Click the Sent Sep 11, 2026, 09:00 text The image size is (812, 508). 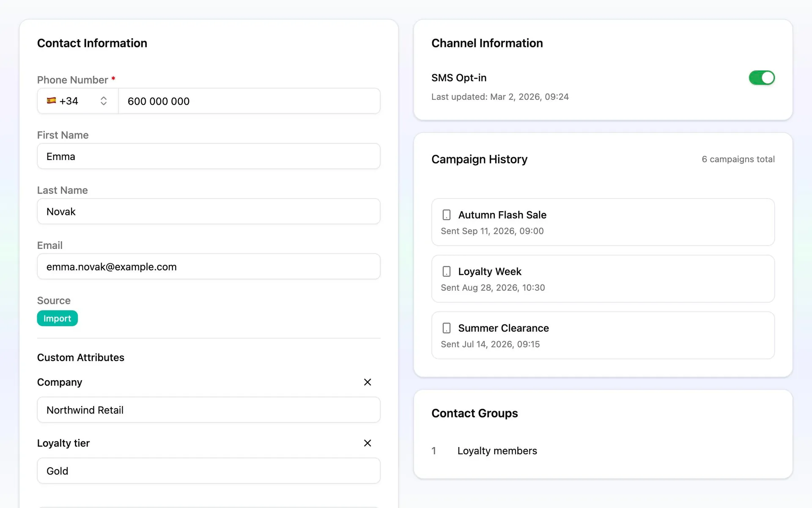click(492, 231)
